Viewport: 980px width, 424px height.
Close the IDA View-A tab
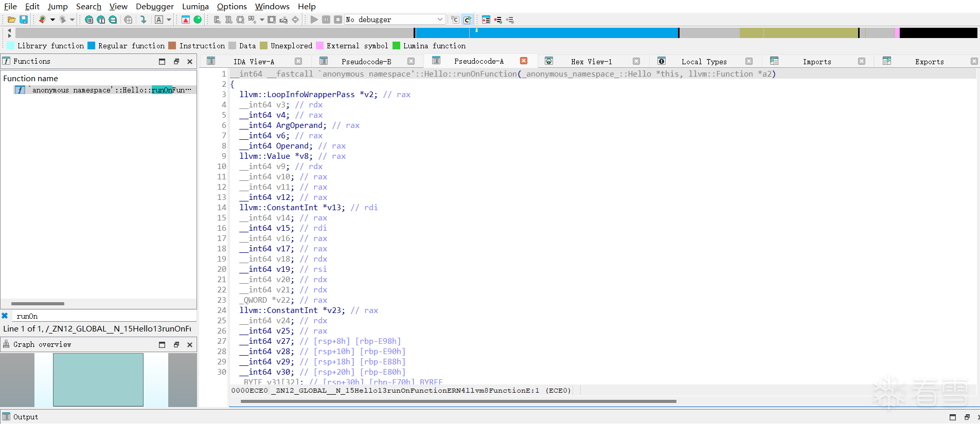(298, 61)
